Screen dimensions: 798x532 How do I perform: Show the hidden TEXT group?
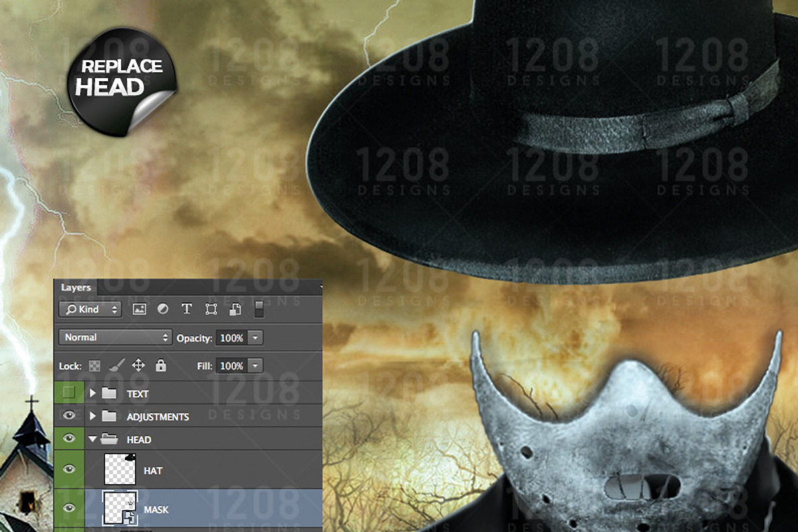coord(68,393)
